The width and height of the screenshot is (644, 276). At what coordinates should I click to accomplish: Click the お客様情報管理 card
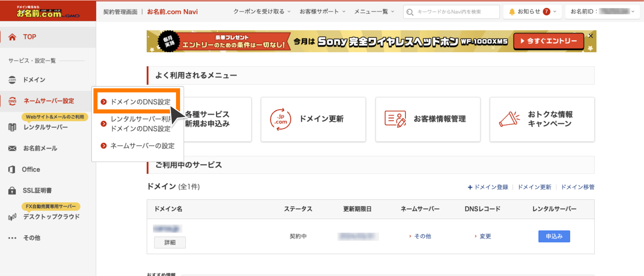[428, 119]
